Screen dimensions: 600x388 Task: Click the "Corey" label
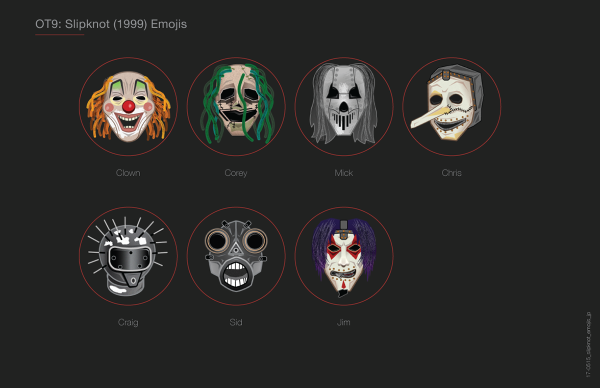236,173
